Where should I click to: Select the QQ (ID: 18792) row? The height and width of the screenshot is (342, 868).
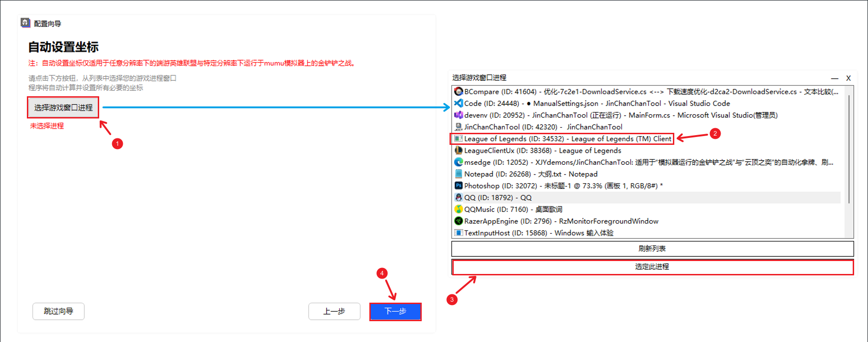[647, 198]
